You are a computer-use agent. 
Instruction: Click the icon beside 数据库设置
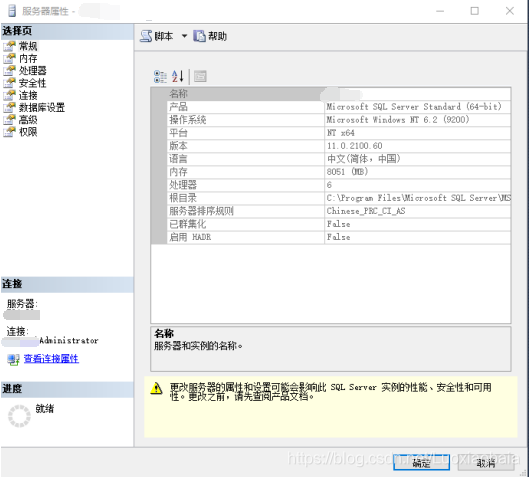tap(9, 107)
